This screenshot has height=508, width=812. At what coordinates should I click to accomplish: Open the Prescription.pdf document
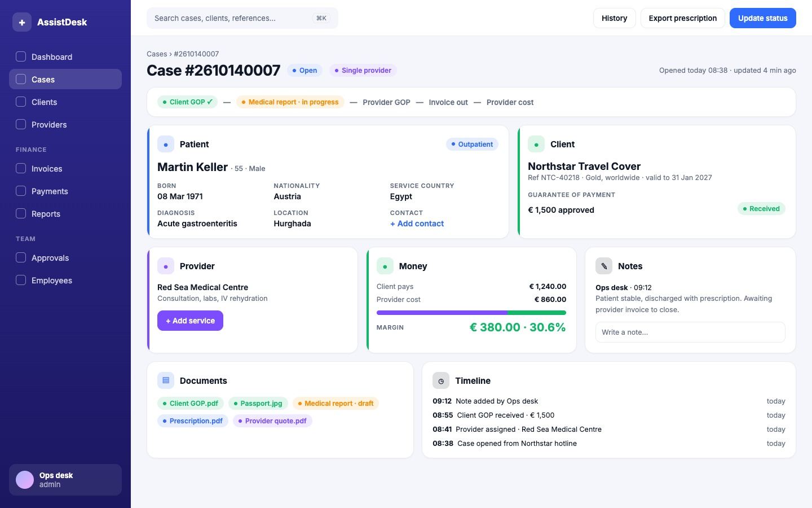click(192, 421)
